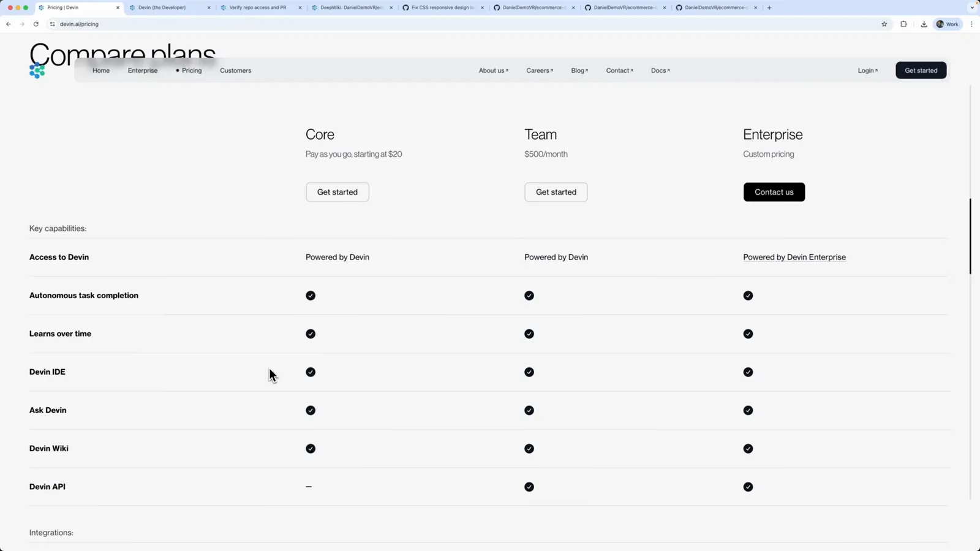Click the page vertical scrollbar thumb
Image resolution: width=980 pixels, height=551 pixels.
coord(970,236)
